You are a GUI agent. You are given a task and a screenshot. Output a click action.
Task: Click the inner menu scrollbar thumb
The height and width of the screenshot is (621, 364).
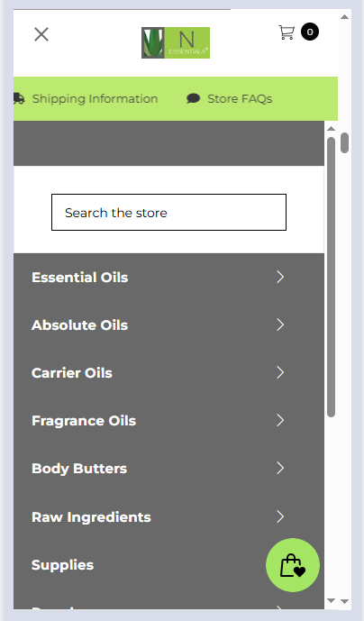332,277
